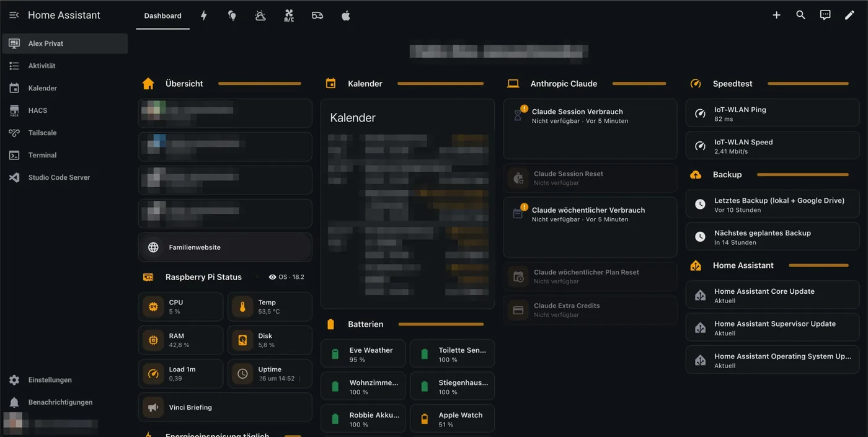Image resolution: width=868 pixels, height=437 pixels.
Task: Open the Robbie Akku battery tile
Action: (363, 420)
